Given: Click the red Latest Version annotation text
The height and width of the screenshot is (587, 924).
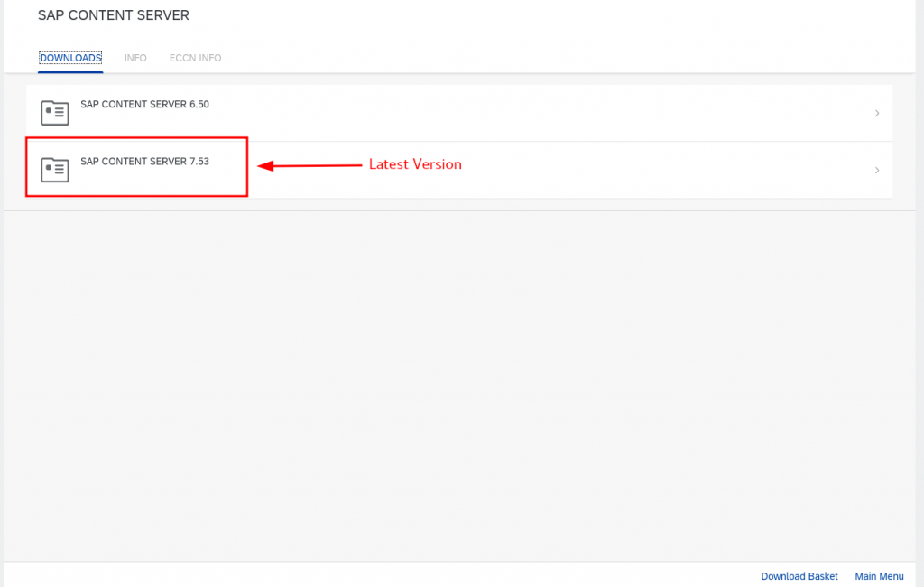Looking at the screenshot, I should [415, 164].
